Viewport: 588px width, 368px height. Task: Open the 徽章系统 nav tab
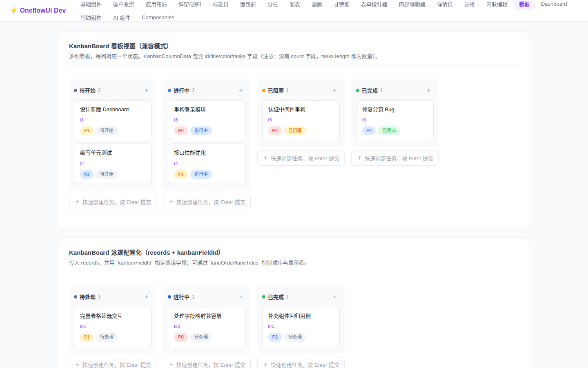click(124, 4)
